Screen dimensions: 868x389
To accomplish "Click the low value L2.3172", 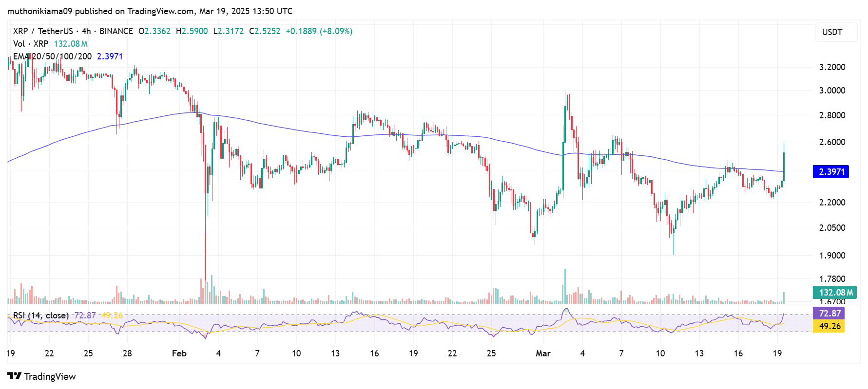I will click(229, 31).
